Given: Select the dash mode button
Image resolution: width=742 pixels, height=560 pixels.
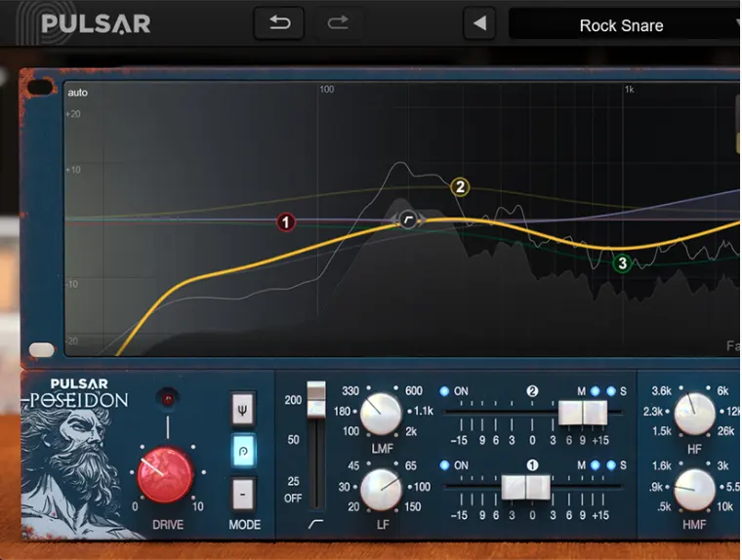Looking at the screenshot, I should point(243,493).
